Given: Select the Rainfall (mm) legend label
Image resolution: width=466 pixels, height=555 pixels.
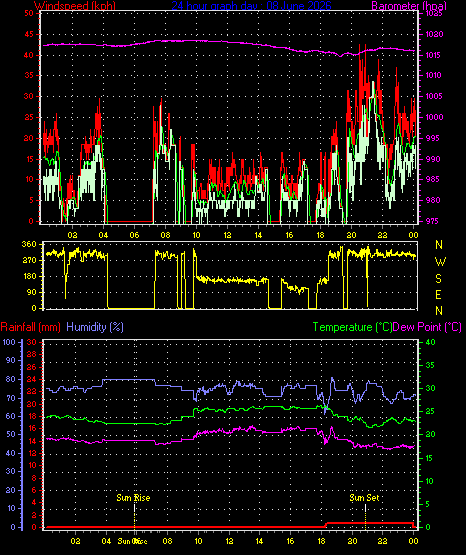Looking at the screenshot, I should (30, 327).
